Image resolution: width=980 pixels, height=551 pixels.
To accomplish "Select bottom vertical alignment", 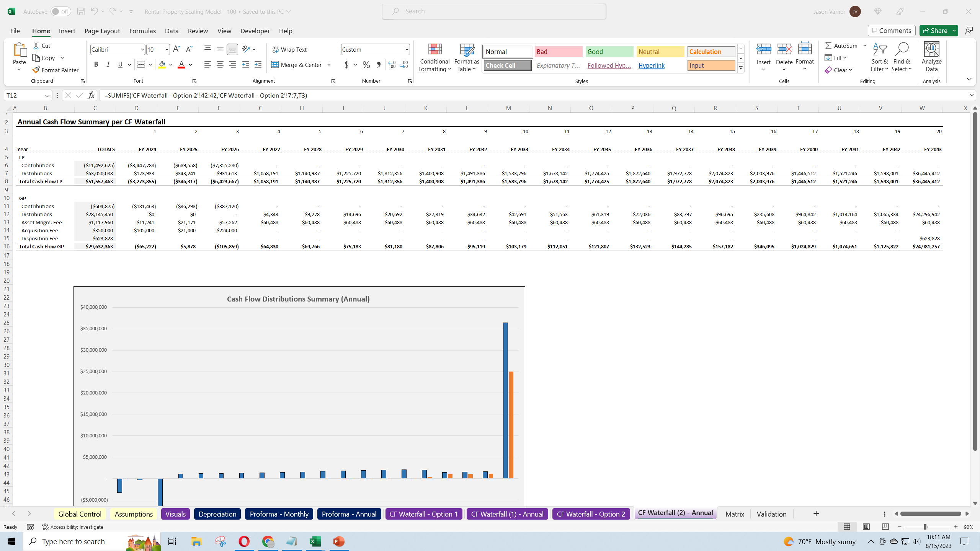I will click(232, 49).
